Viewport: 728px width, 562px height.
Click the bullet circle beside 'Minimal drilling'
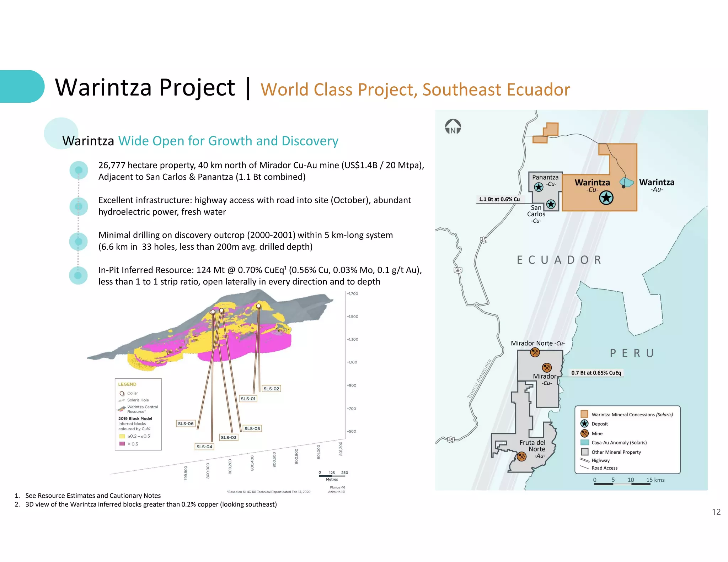coord(79,242)
